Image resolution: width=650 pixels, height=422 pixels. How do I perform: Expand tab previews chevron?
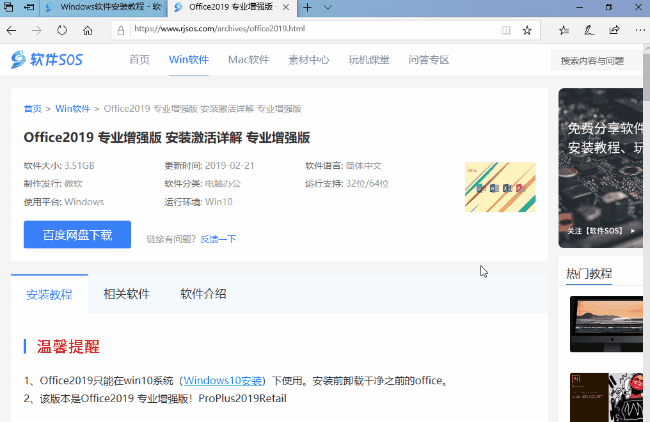(327, 7)
